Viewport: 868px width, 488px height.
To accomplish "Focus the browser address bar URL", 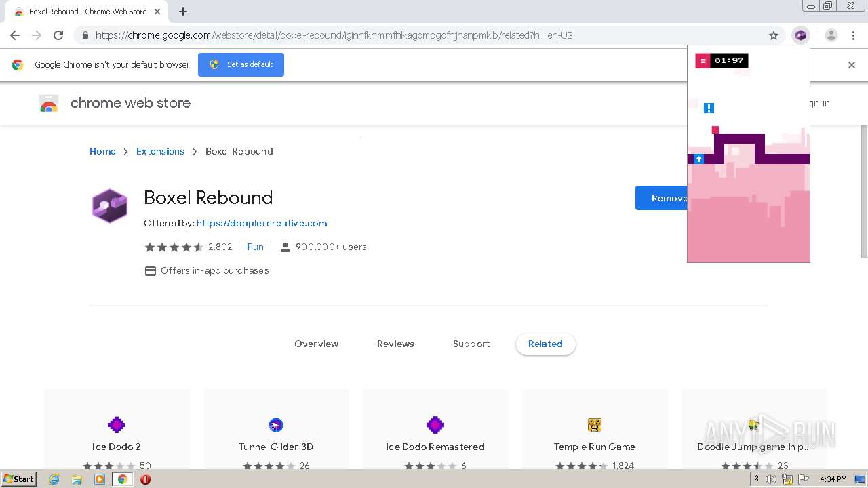I will tap(334, 35).
